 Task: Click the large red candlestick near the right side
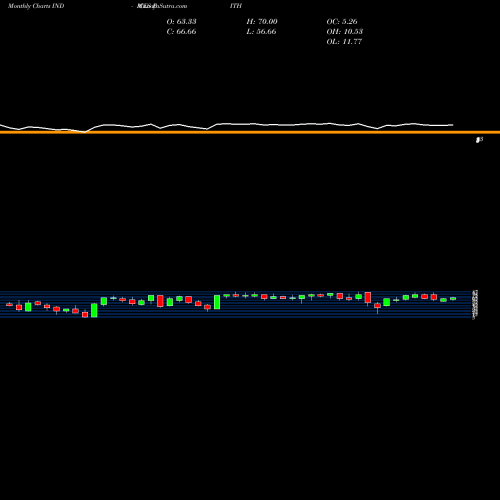(x=368, y=297)
